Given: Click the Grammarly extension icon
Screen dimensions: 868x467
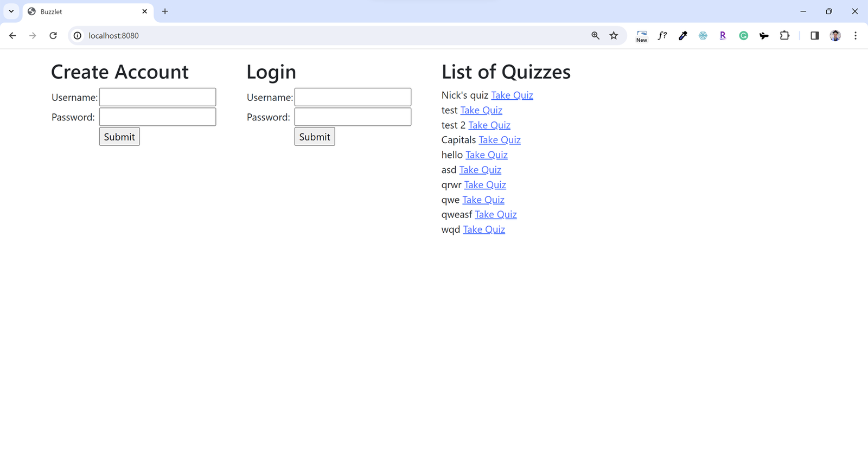Looking at the screenshot, I should coord(743,36).
